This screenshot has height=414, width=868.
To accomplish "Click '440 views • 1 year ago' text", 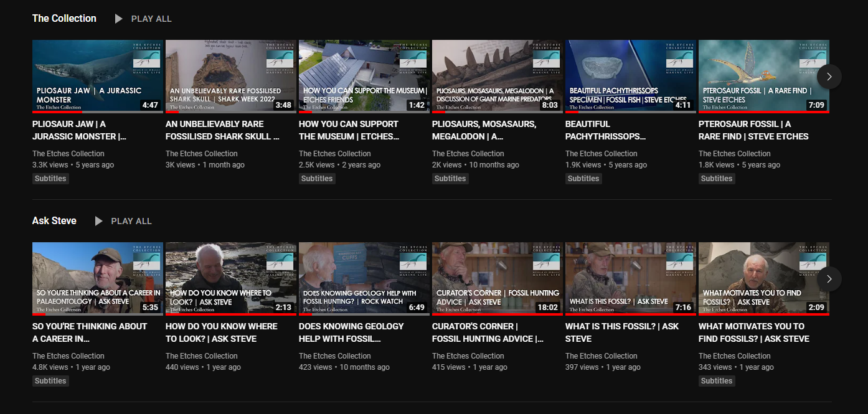I will 203,367.
